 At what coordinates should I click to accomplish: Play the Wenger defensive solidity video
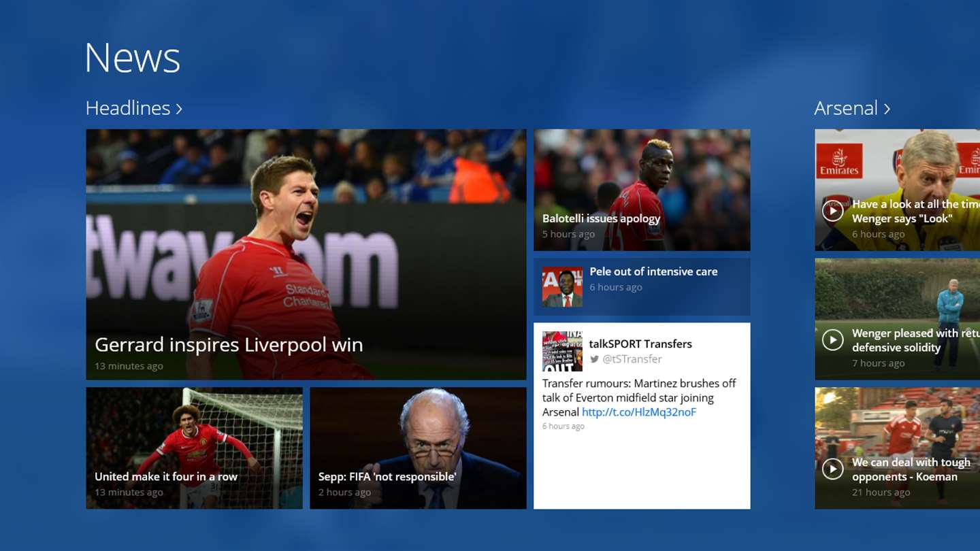pyautogui.click(x=832, y=340)
